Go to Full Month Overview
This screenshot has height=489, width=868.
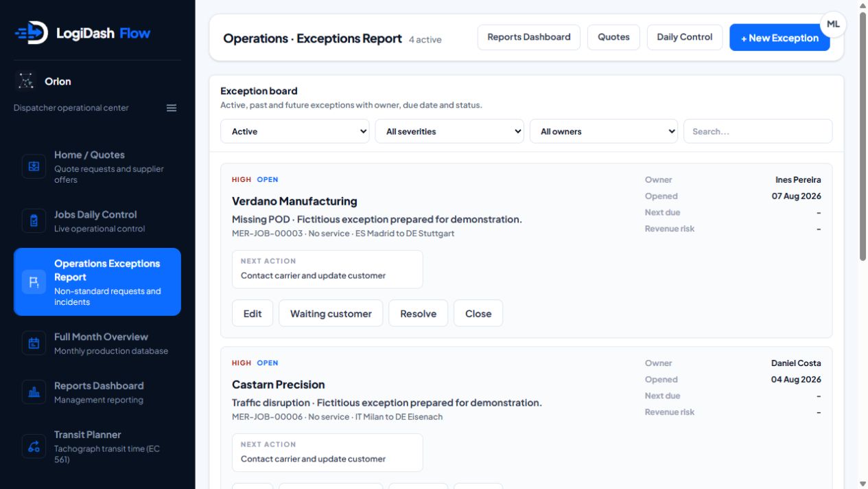pyautogui.click(x=97, y=343)
